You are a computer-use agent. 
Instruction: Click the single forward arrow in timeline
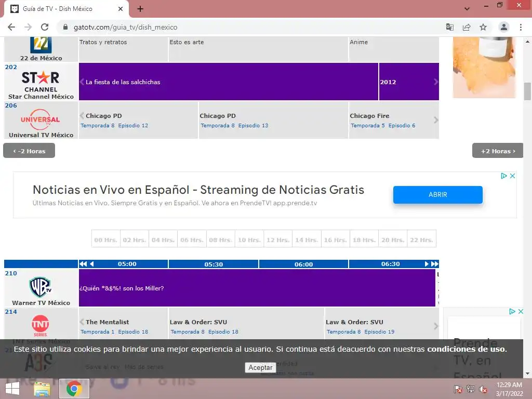(x=427, y=264)
